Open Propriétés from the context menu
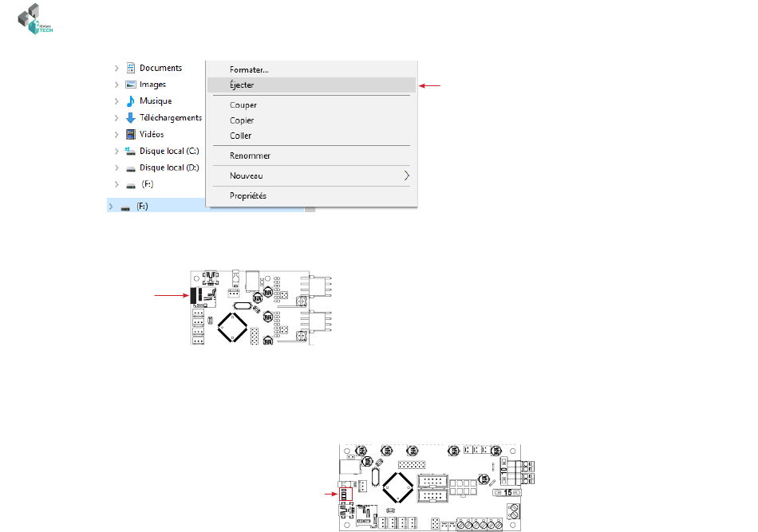Screen dimensions: 758x532 point(248,195)
